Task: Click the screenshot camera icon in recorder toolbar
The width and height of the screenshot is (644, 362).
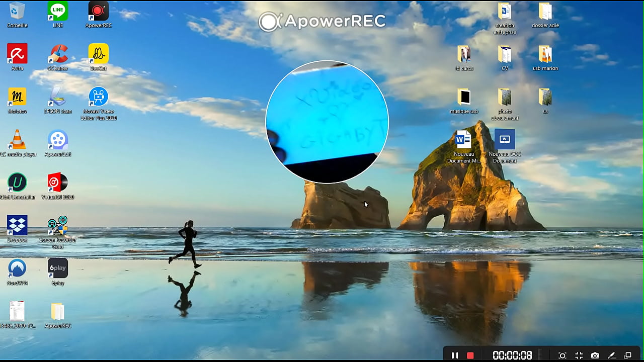Action: (x=595, y=355)
